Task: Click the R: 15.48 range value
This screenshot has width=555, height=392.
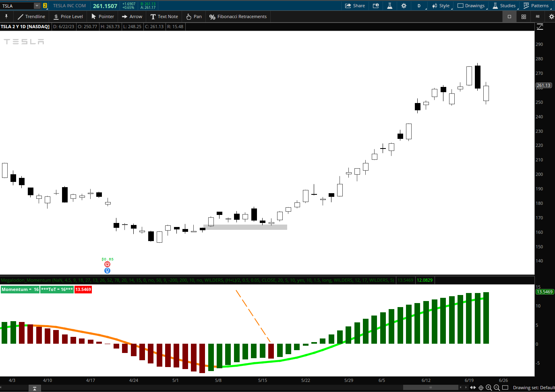Action: pyautogui.click(x=175, y=27)
